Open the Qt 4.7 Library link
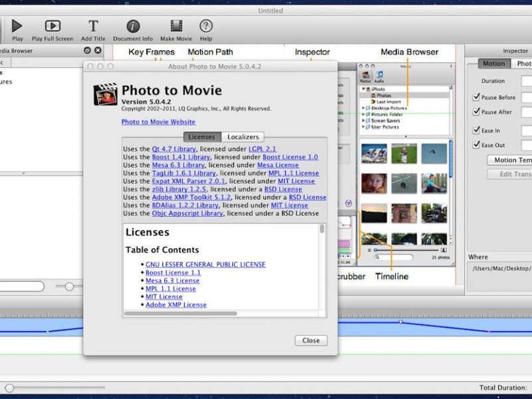Image resolution: width=532 pixels, height=399 pixels. 174,149
